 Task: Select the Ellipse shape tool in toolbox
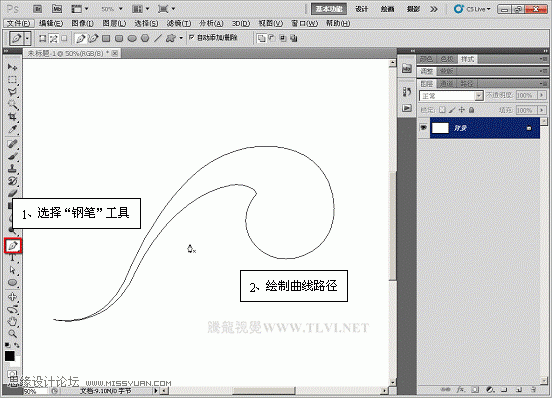(13, 283)
